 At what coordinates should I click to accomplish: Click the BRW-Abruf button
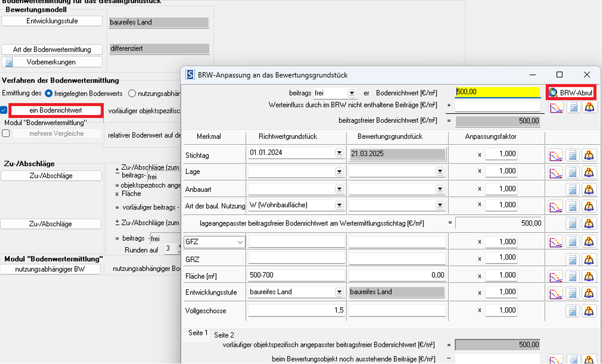[571, 93]
